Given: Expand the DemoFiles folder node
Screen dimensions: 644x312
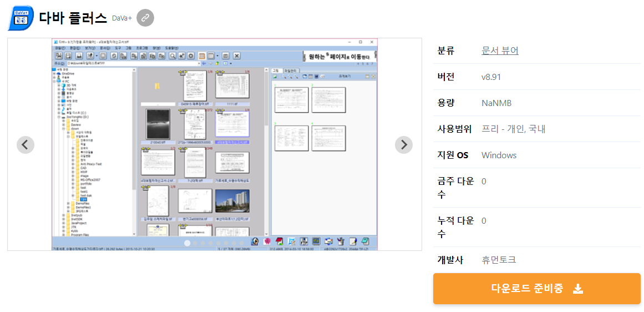Looking at the screenshot, I should point(68,204).
